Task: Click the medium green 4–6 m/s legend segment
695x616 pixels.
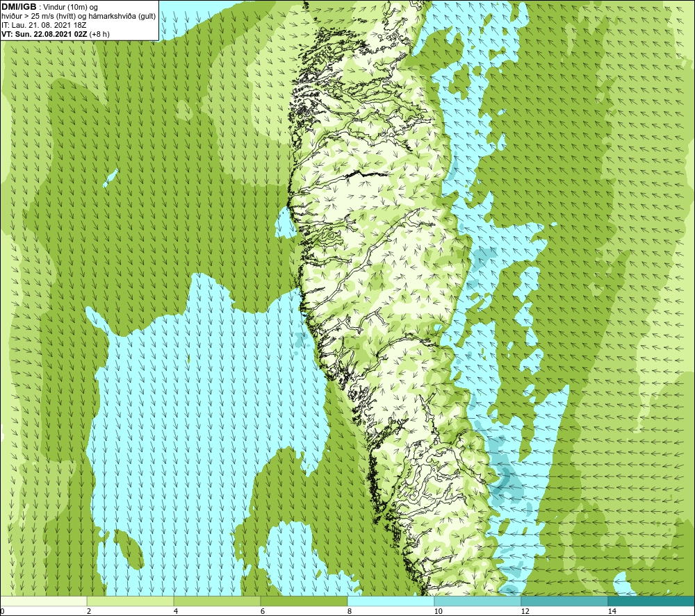Action: pyautogui.click(x=217, y=601)
